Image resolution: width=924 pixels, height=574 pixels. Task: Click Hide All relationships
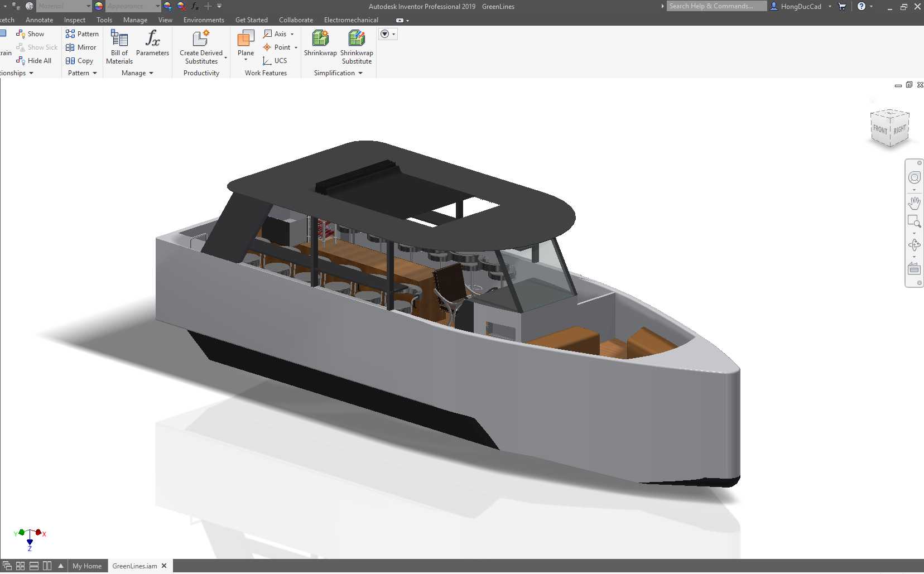pyautogui.click(x=34, y=61)
